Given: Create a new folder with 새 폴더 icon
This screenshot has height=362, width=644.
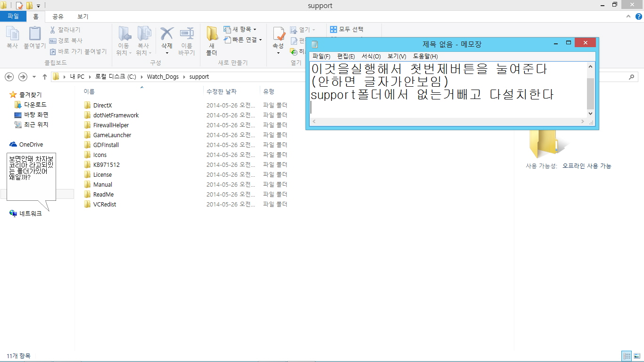Looking at the screenshot, I should coord(212,38).
